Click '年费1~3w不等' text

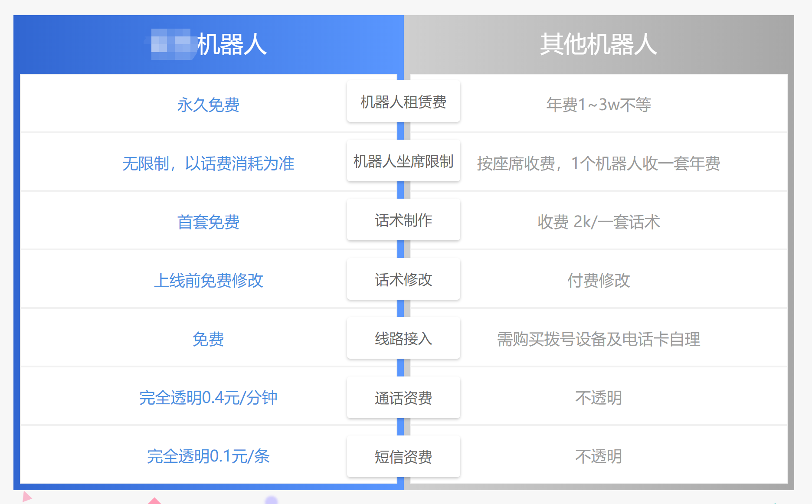point(599,105)
